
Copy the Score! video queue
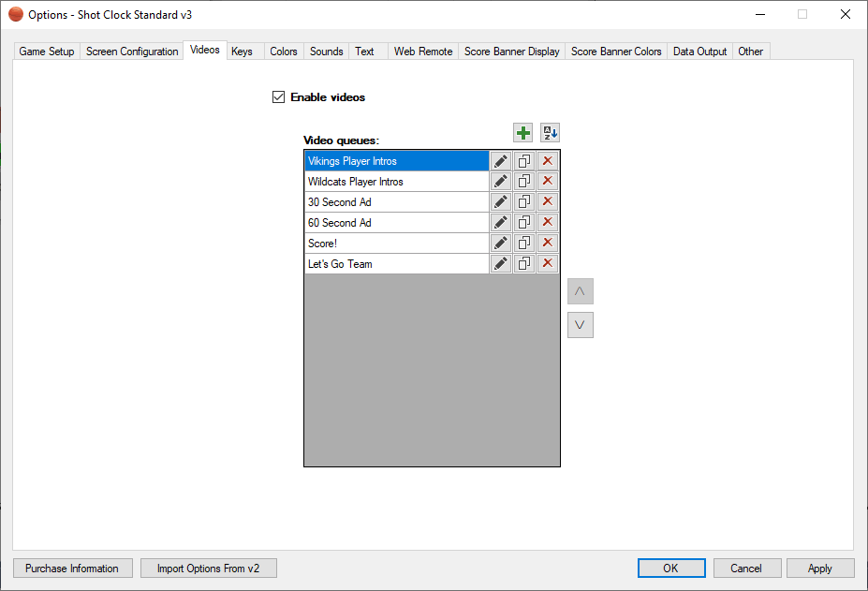click(524, 244)
